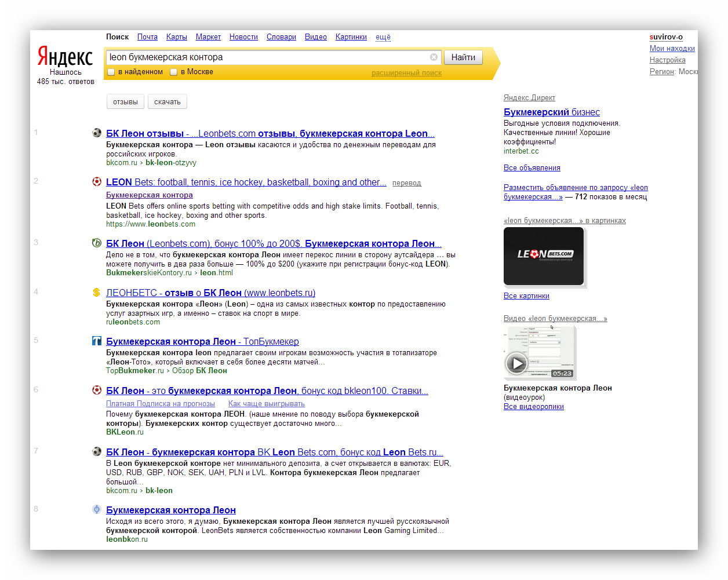Click favicon of the BK Leon Bets.com result
This screenshot has width=728, height=580.
click(x=97, y=451)
